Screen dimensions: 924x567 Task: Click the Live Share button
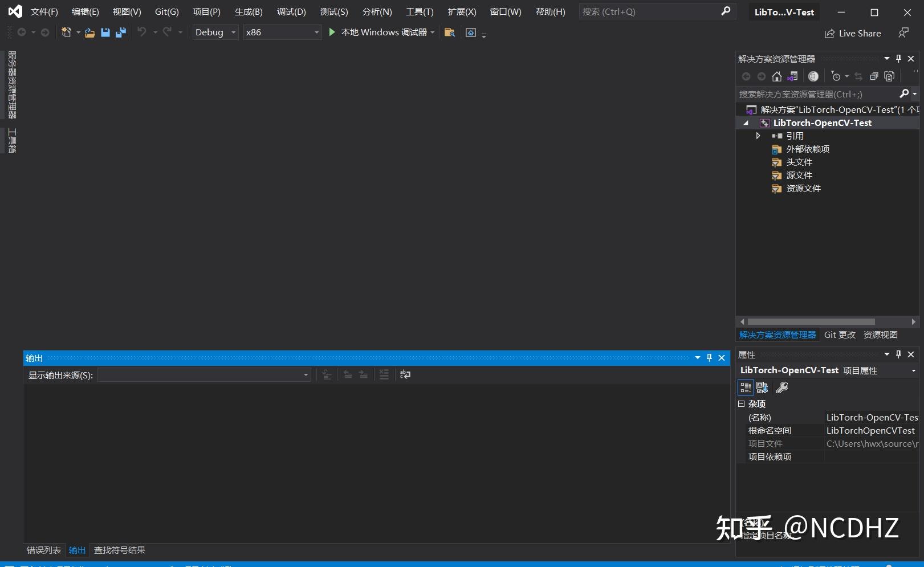(853, 33)
